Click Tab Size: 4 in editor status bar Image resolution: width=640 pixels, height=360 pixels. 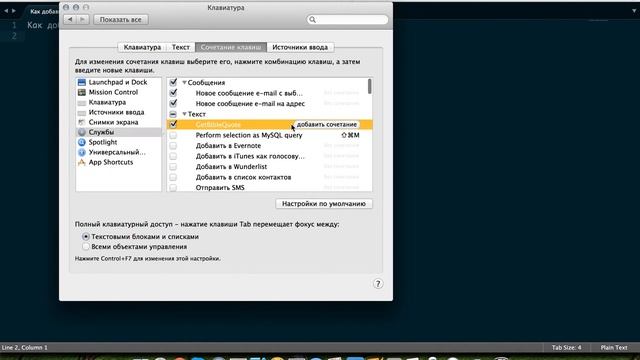point(567,348)
